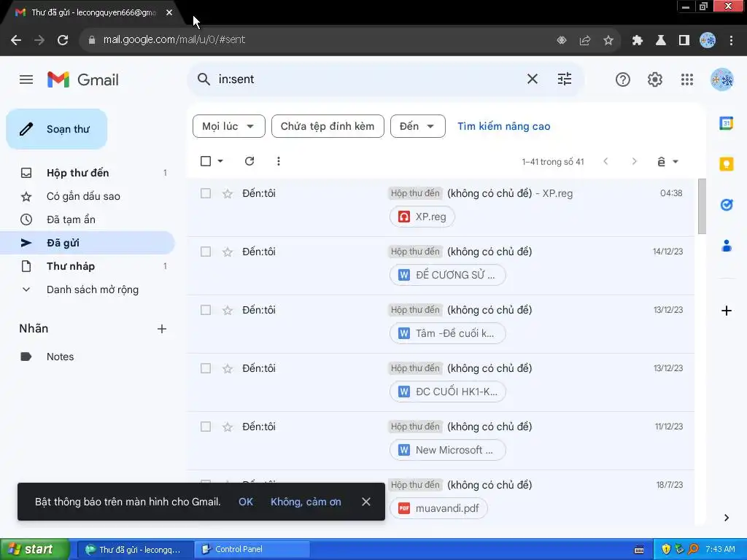The image size is (747, 560).
Task: Click Tìm kiếm nâng cao link
Action: click(503, 126)
